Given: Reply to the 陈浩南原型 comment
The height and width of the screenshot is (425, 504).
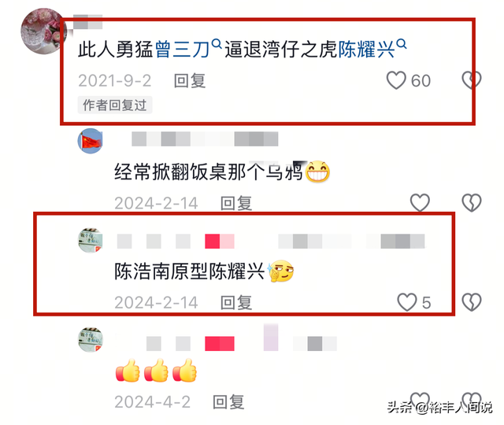Looking at the screenshot, I should tap(236, 302).
